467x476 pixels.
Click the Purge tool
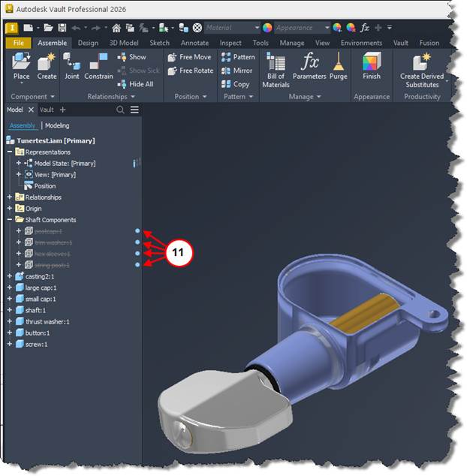(x=339, y=66)
